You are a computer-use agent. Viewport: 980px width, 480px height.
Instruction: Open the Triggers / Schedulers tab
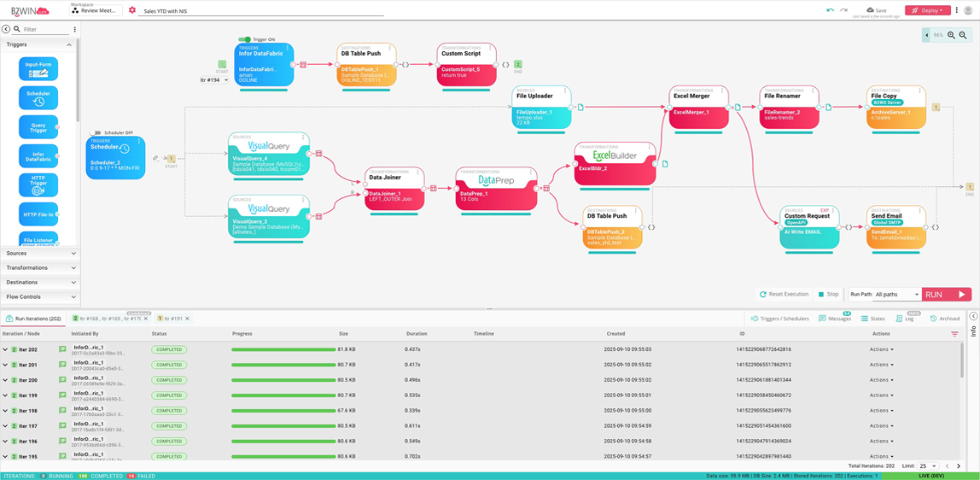tap(780, 319)
